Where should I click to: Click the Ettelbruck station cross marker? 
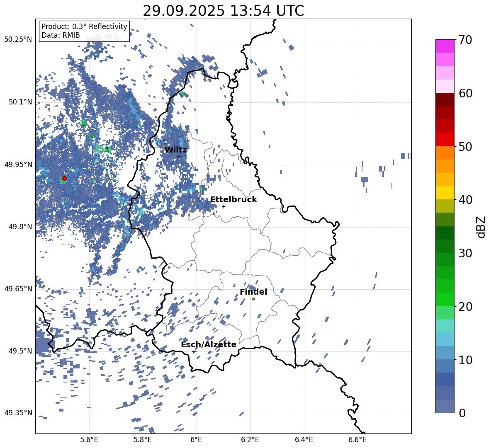224,206
